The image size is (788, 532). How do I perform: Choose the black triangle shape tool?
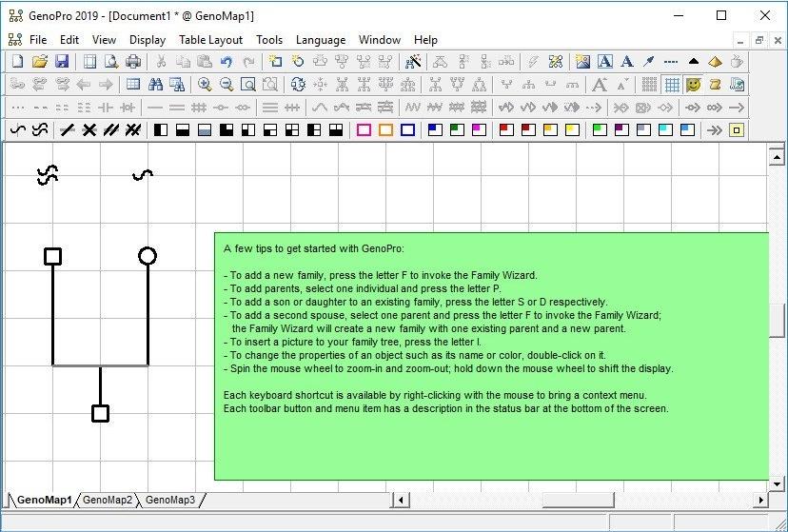(694, 61)
